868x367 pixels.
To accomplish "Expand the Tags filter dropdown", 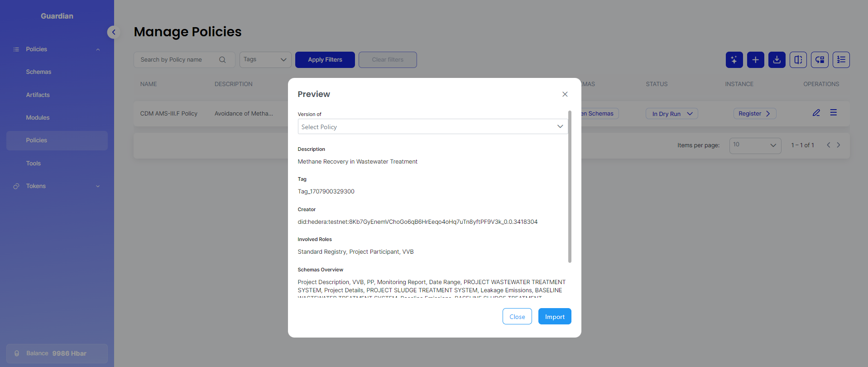I will pos(265,60).
